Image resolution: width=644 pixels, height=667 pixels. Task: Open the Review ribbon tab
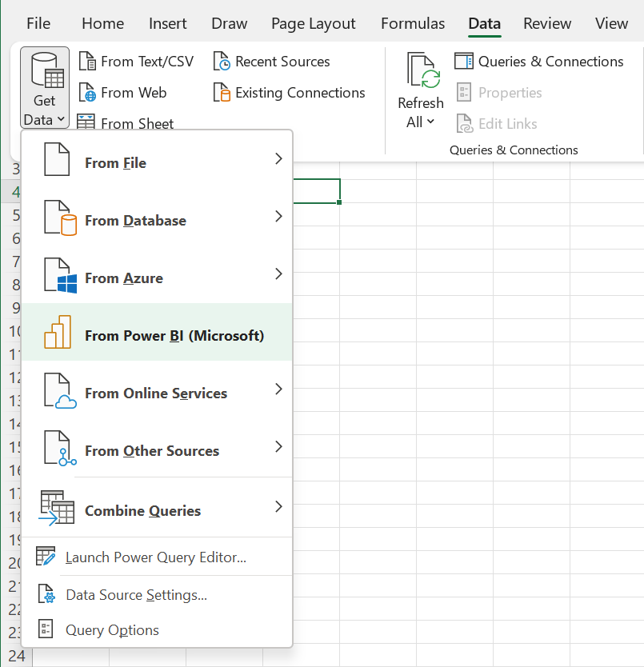point(546,23)
